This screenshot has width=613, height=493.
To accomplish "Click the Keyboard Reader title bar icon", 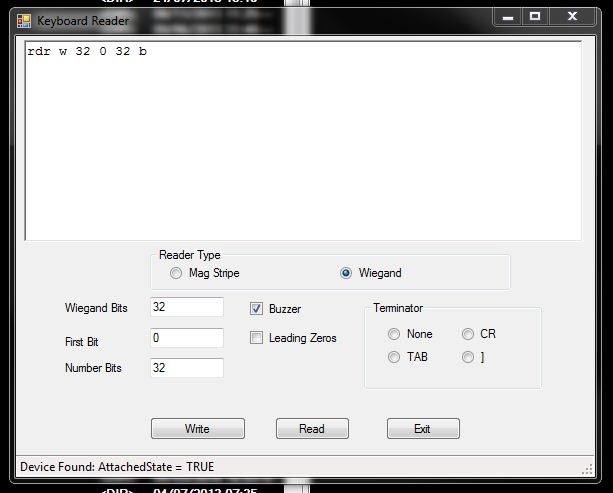I will click(x=24, y=21).
